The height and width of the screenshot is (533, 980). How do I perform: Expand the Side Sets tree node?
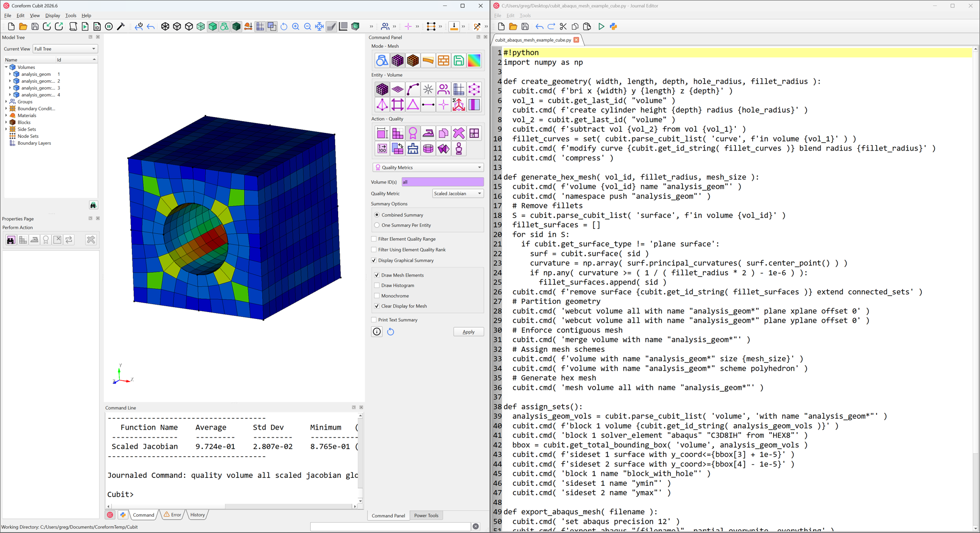(x=6, y=129)
